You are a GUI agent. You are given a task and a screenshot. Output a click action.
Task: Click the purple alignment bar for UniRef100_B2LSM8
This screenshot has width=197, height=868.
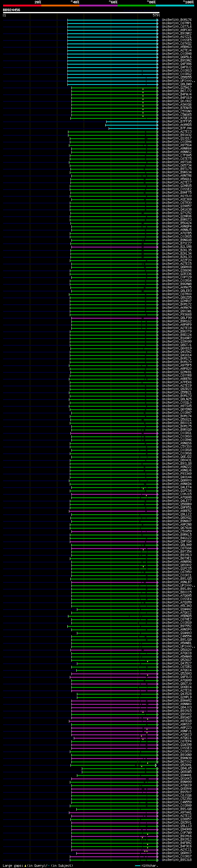click(115, 247)
